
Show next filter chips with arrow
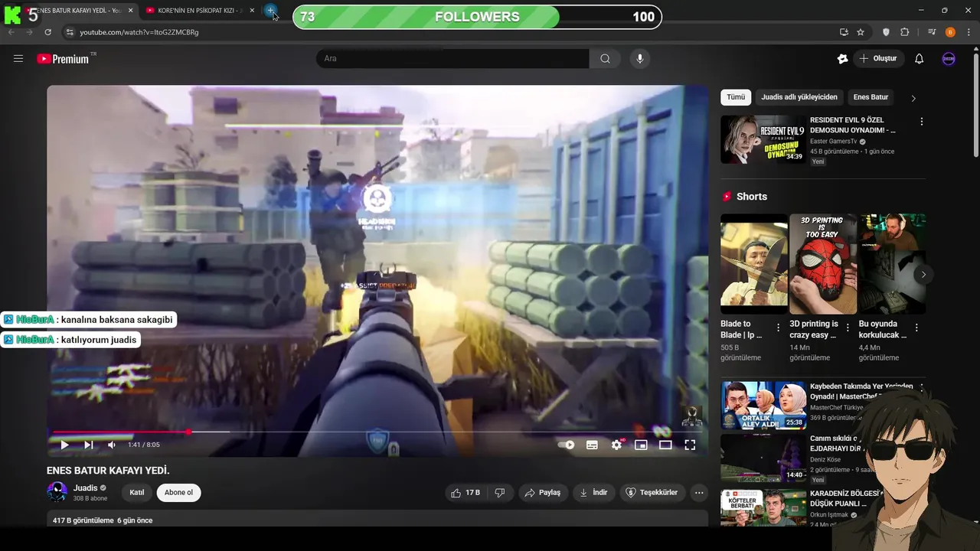pyautogui.click(x=913, y=98)
